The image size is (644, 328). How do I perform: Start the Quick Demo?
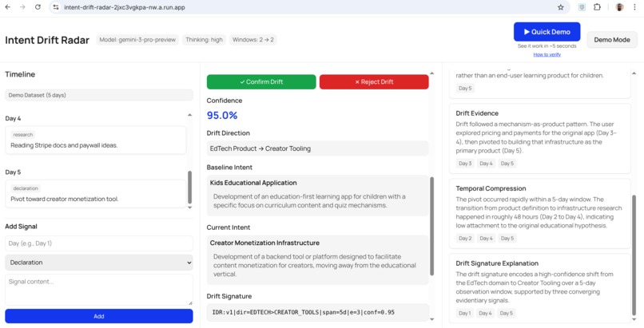(x=547, y=32)
